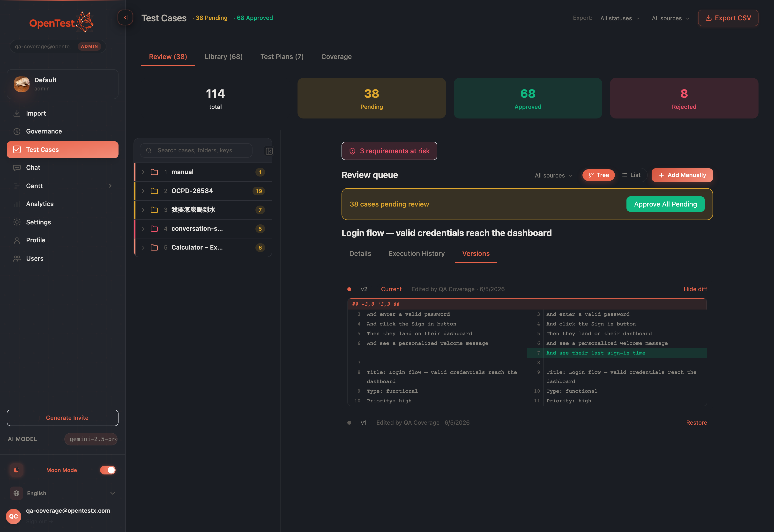
Task: Click the search cases input field
Action: [196, 150]
